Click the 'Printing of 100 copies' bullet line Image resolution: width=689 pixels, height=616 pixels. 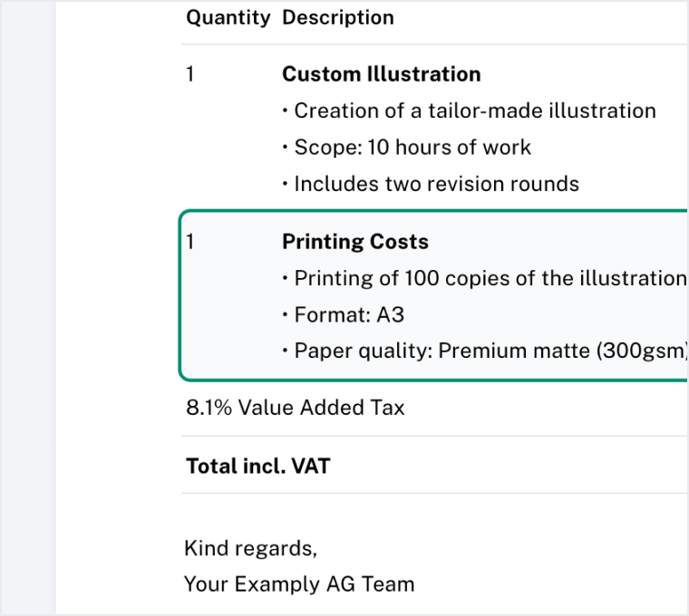pos(490,278)
